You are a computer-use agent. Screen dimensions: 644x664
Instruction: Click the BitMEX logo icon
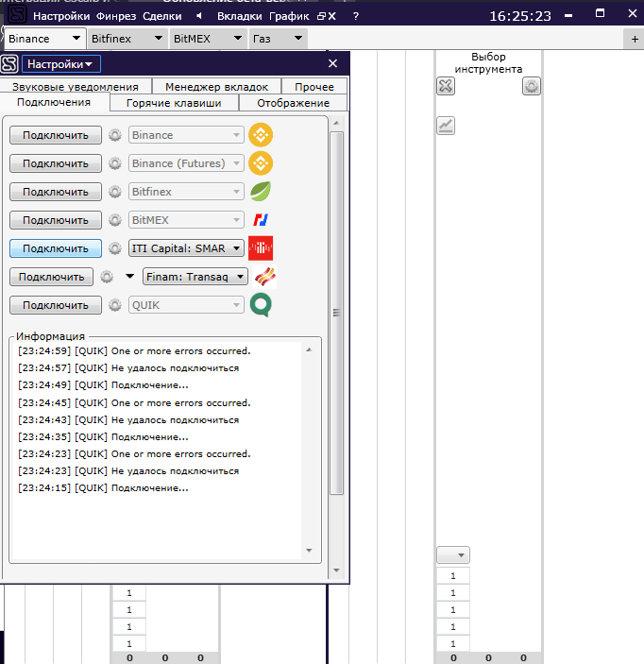coord(261,220)
